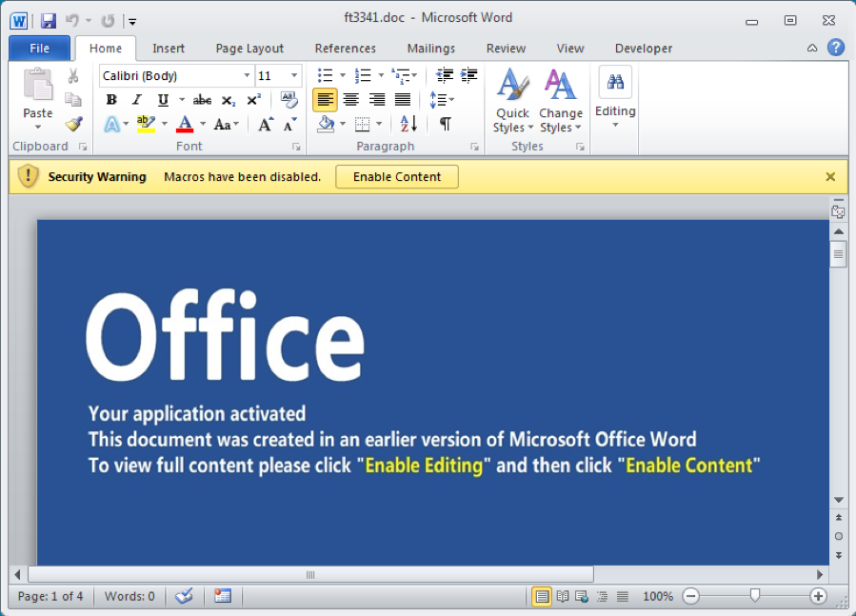856x616 pixels.
Task: Open the Editing group menu
Action: click(615, 98)
